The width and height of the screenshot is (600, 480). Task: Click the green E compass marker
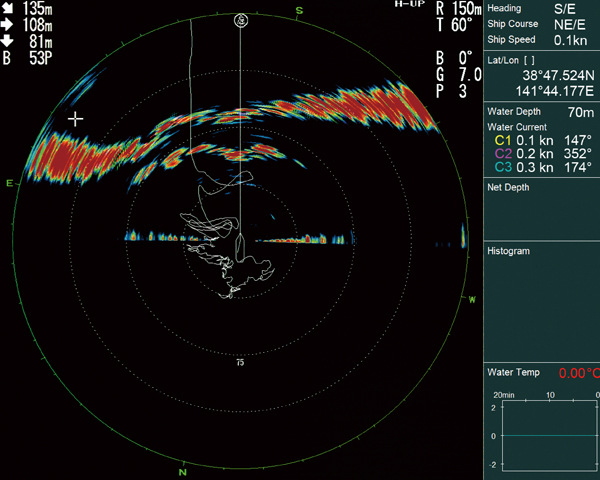(x=9, y=184)
